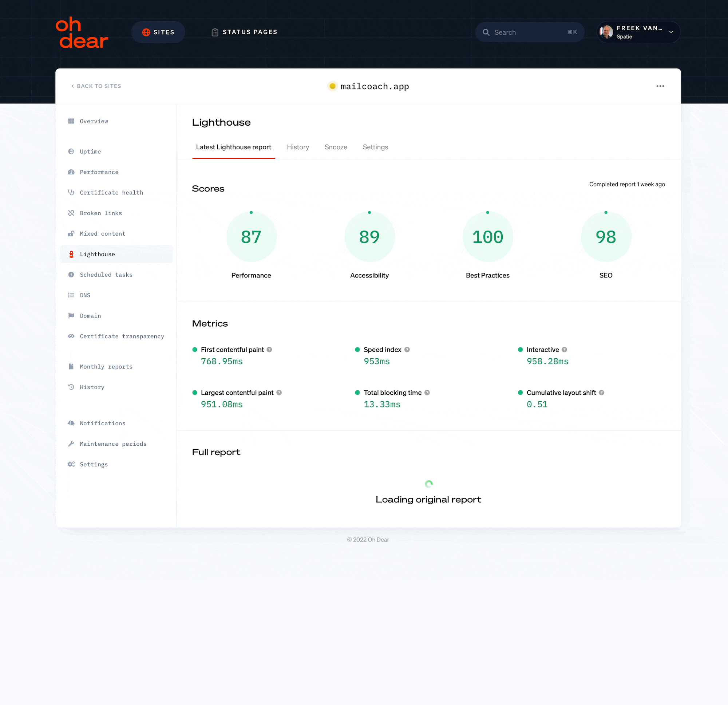This screenshot has width=728, height=705.
Task: Click the Monthly reports file icon
Action: tap(71, 366)
